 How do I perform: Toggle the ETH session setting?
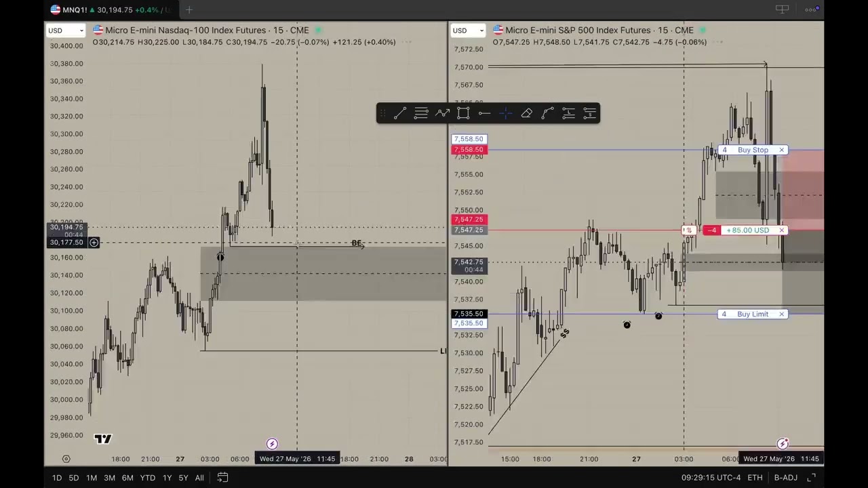[755, 478]
